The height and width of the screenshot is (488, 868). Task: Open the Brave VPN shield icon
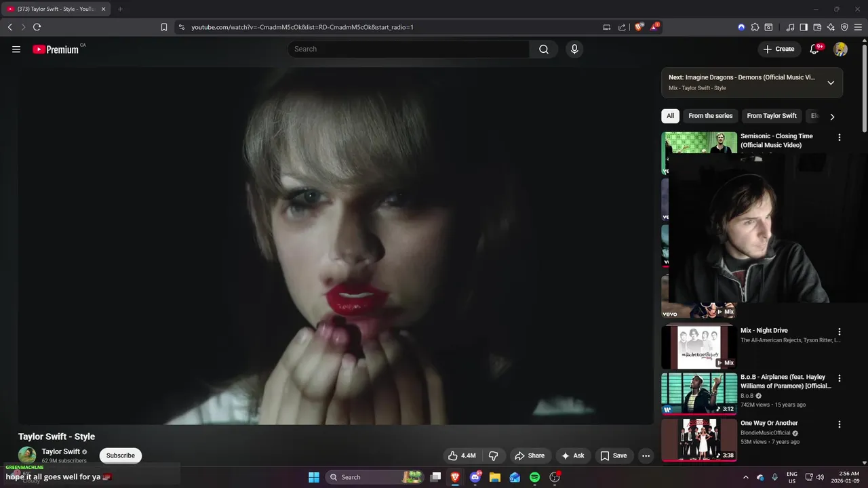point(844,27)
